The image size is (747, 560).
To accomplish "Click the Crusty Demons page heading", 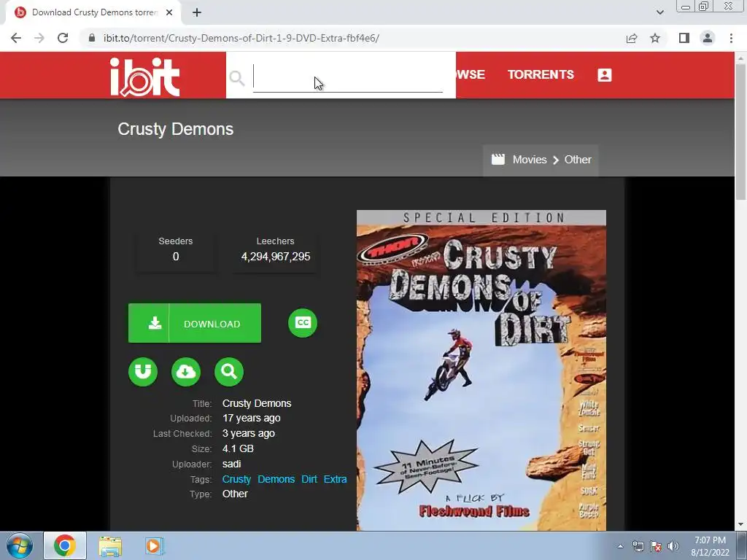I will click(x=176, y=129).
